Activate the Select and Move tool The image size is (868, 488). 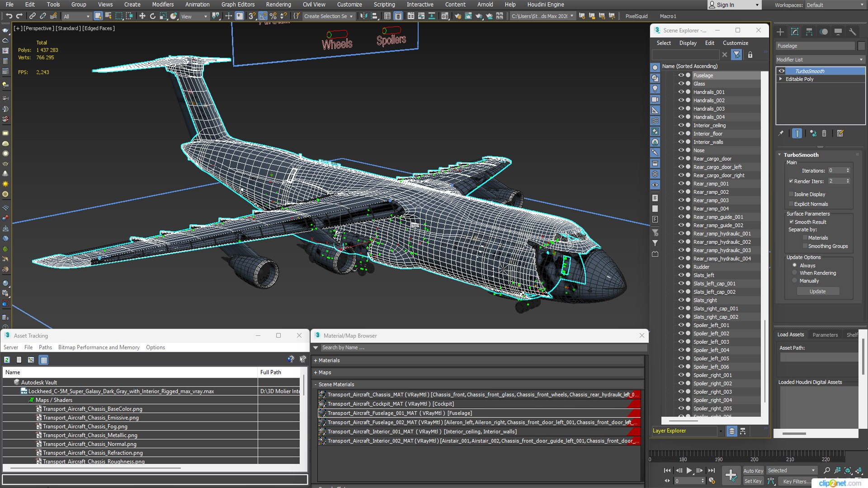pyautogui.click(x=142, y=16)
